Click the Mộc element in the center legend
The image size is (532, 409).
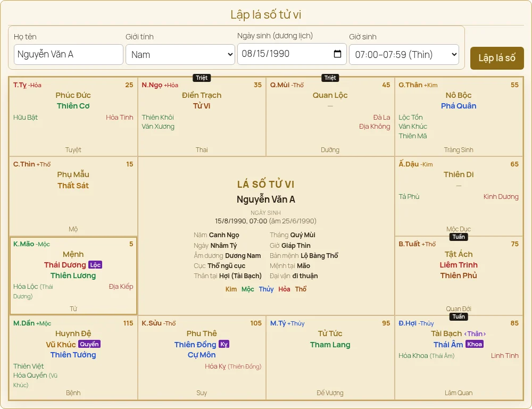[248, 289]
